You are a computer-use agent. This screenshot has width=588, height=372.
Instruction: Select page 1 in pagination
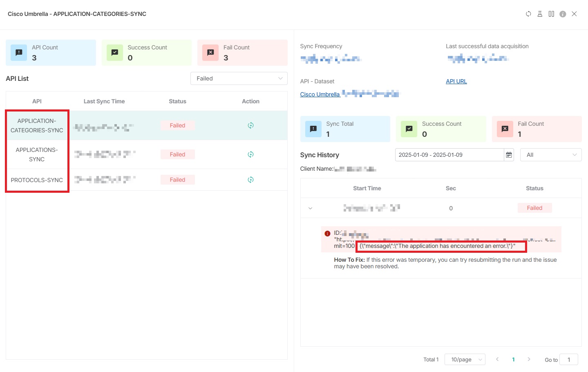coord(513,359)
